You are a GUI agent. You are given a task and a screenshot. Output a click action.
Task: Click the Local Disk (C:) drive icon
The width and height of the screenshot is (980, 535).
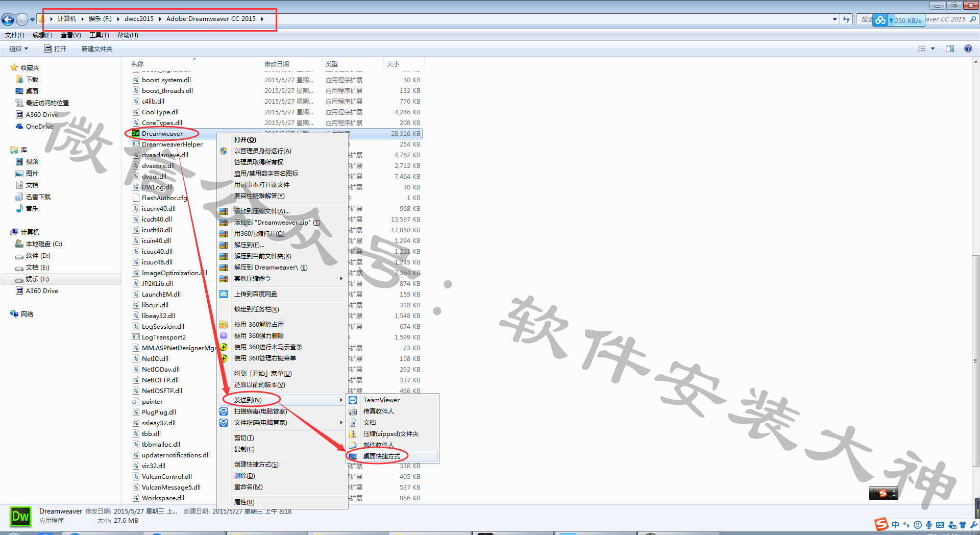click(19, 244)
